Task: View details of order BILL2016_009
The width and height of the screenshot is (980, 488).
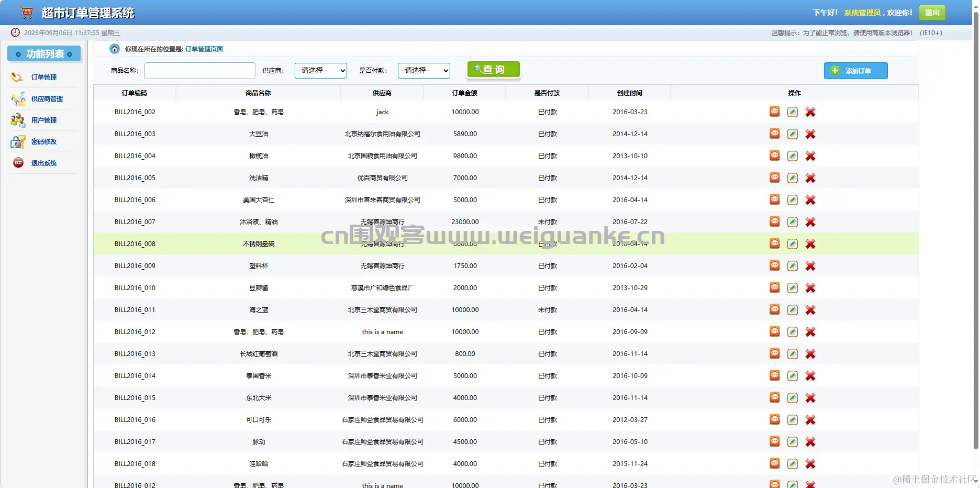Action: (775, 265)
